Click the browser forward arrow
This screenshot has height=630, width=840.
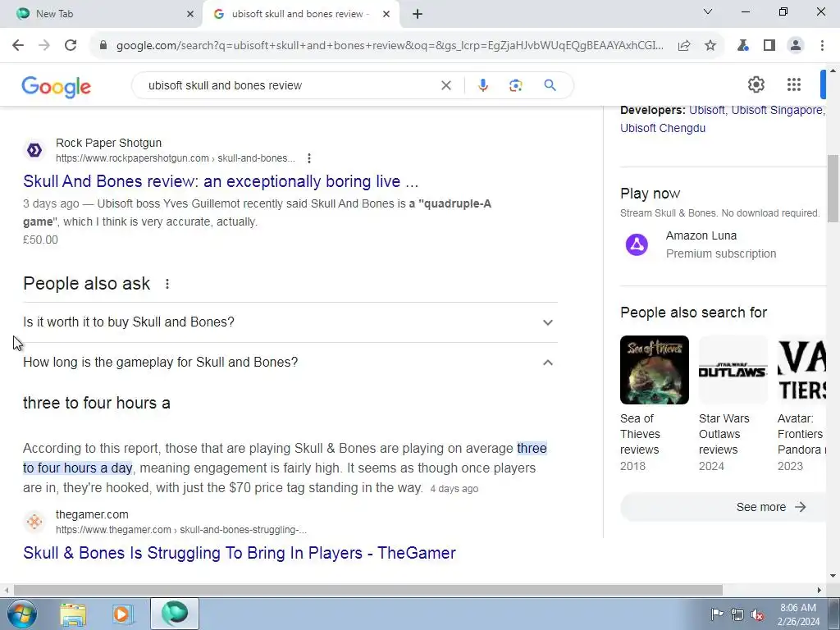[44, 46]
